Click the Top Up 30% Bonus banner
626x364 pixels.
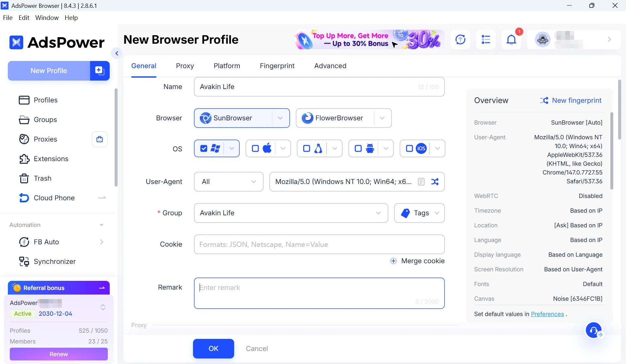pos(369,39)
